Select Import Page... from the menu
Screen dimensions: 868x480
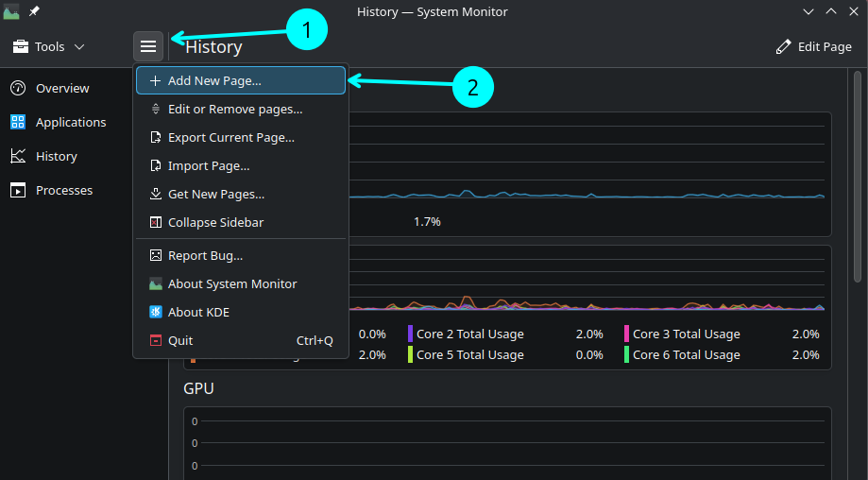click(241, 165)
